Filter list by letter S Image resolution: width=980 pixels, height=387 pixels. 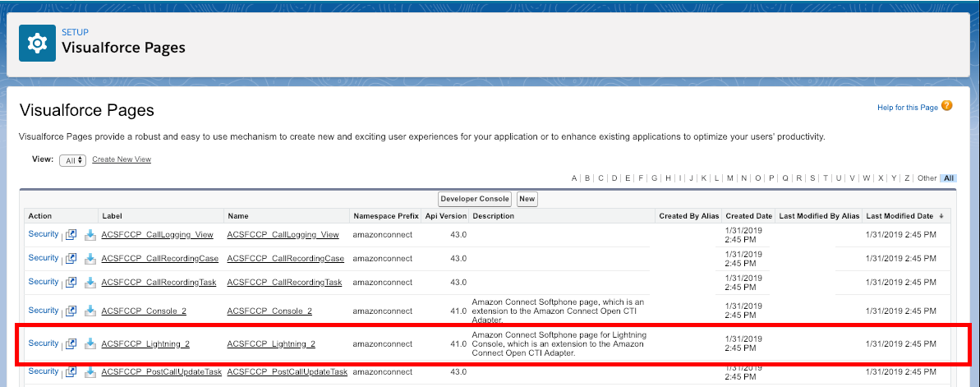[812, 178]
